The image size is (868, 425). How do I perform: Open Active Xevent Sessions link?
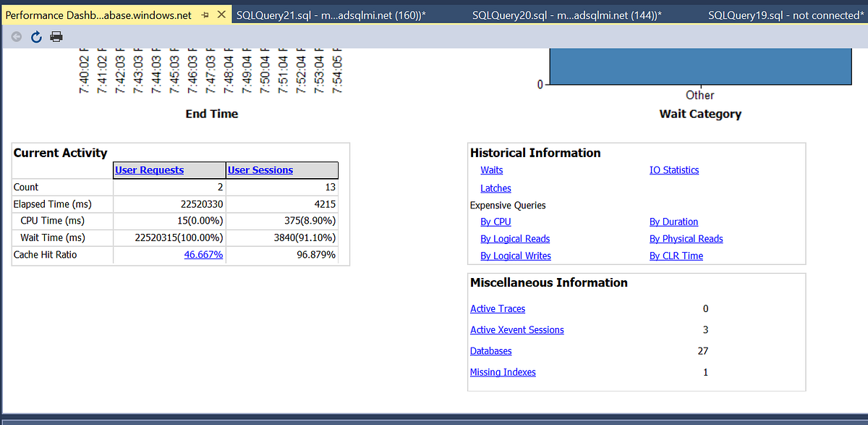point(517,329)
